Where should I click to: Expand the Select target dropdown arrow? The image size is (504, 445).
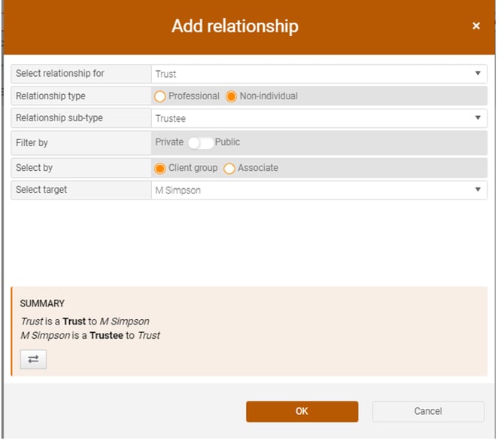(478, 190)
